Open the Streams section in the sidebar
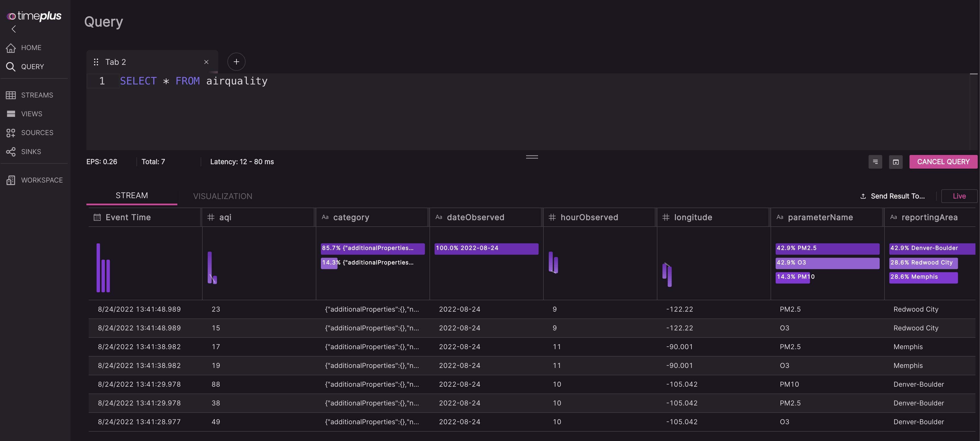980x441 pixels. click(x=37, y=95)
